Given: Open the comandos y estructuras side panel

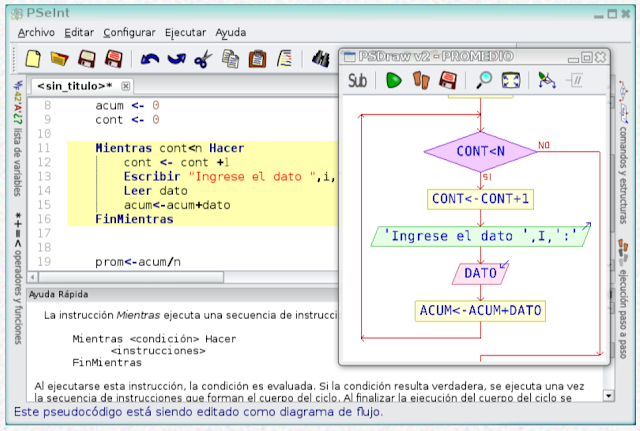Looking at the screenshot, I should [623, 152].
